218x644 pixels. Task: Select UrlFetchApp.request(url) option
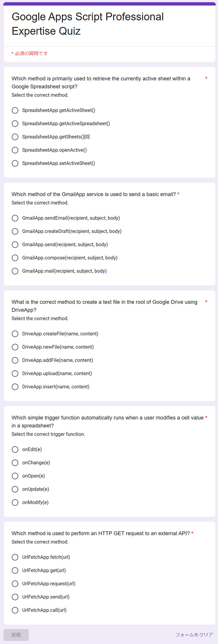coord(15,584)
